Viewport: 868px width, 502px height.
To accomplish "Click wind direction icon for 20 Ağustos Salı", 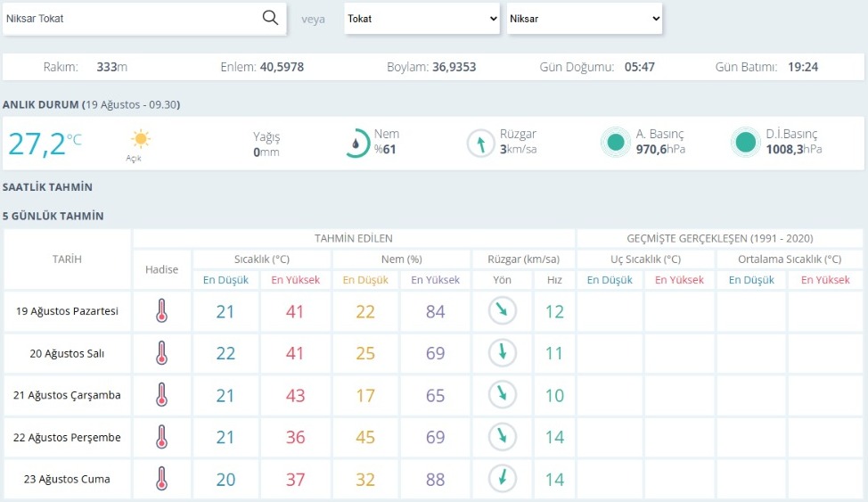I will pos(503,353).
